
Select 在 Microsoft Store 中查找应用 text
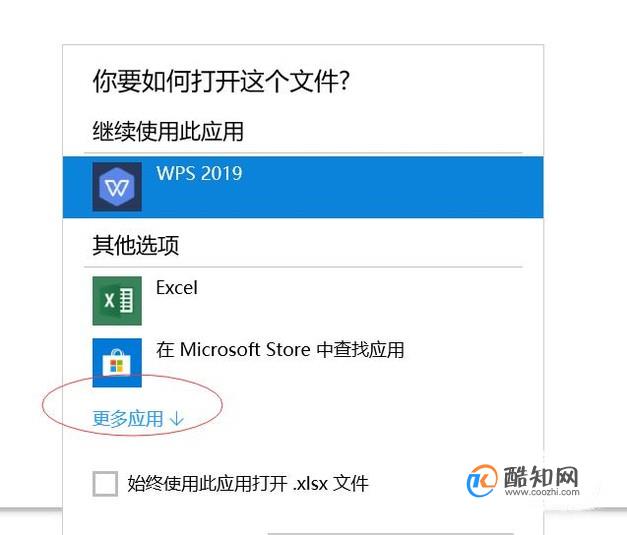pyautogui.click(x=280, y=349)
